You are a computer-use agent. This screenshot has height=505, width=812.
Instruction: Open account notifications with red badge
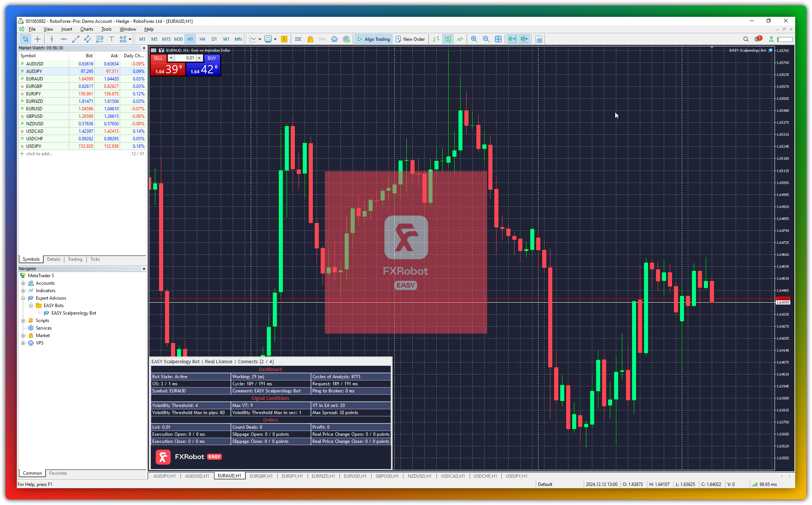[x=758, y=39]
